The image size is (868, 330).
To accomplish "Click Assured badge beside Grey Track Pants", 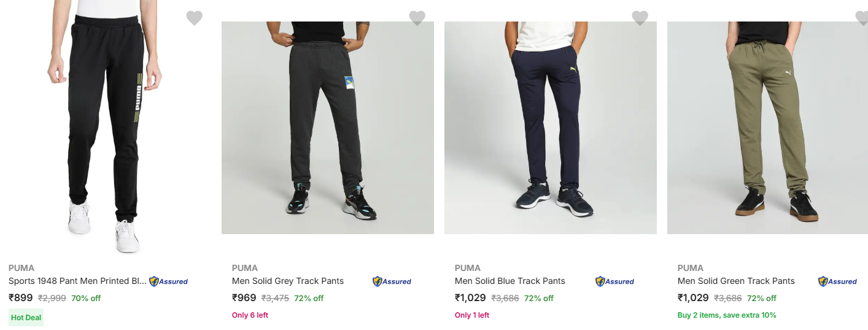I will click(x=392, y=281).
